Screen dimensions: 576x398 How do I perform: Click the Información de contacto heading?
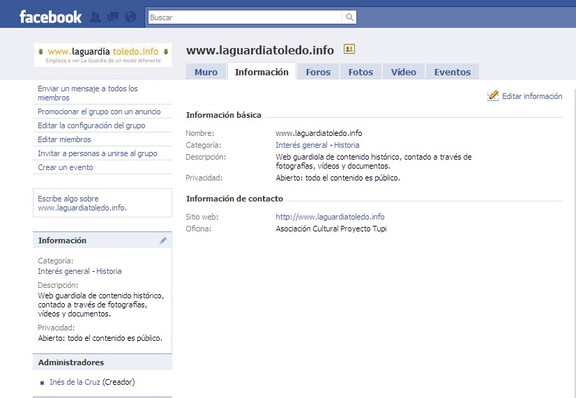(234, 199)
